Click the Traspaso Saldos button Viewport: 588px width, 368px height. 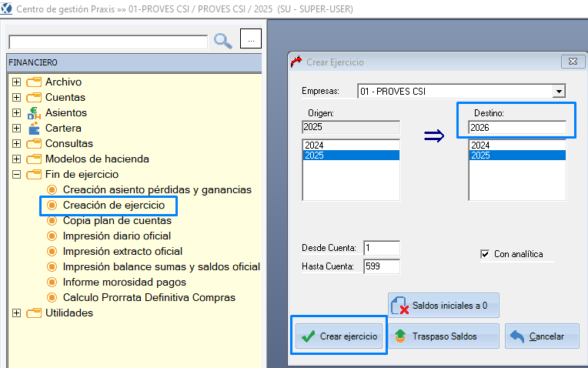443,336
